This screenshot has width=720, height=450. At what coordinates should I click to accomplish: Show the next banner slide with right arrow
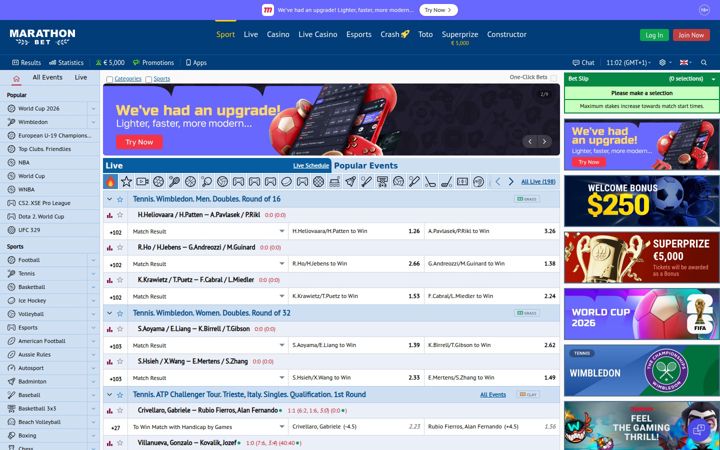tap(544, 141)
